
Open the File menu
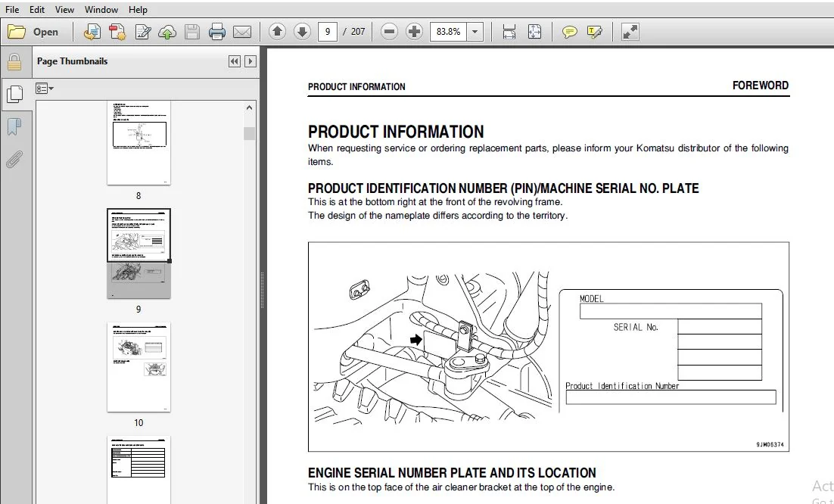click(12, 10)
